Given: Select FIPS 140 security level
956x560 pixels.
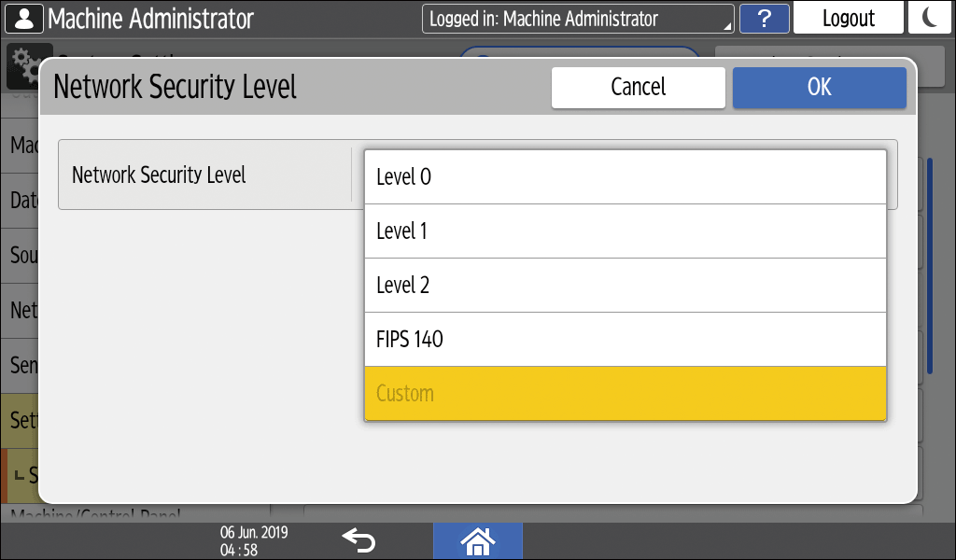Looking at the screenshot, I should point(625,340).
